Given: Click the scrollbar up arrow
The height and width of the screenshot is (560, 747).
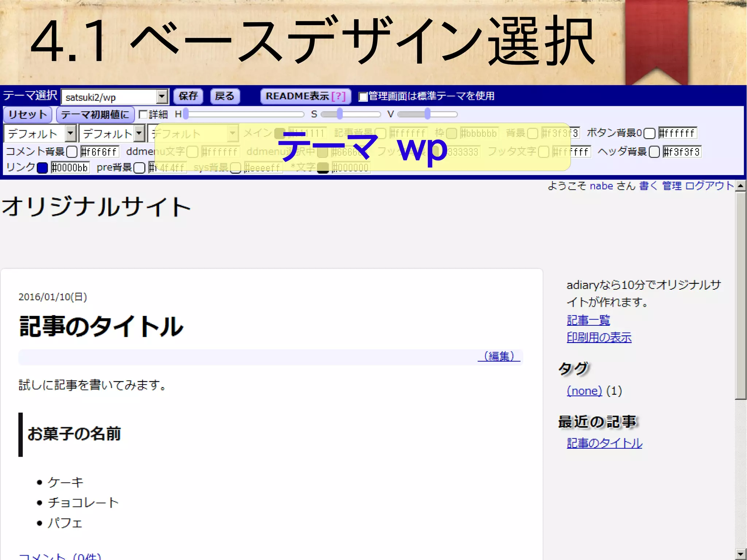Looking at the screenshot, I should (x=740, y=186).
